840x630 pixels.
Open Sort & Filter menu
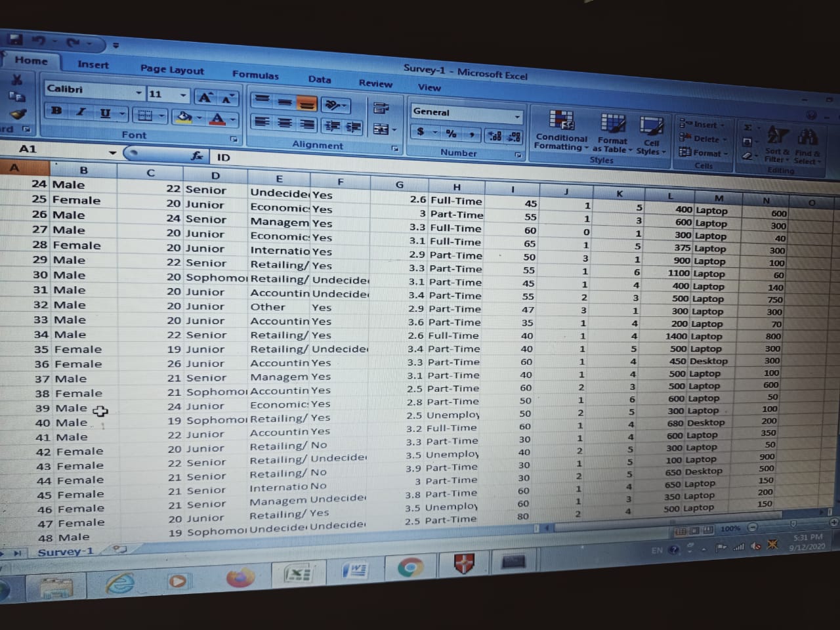pos(778,144)
